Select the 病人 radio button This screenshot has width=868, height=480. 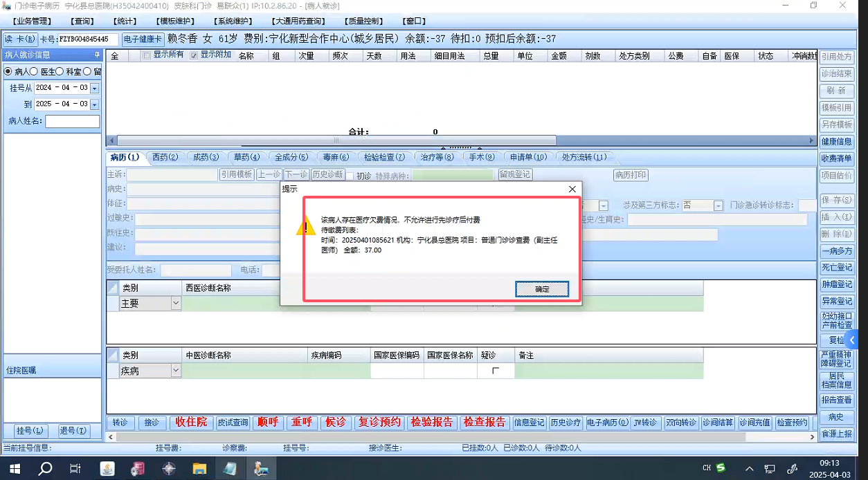tap(8, 71)
